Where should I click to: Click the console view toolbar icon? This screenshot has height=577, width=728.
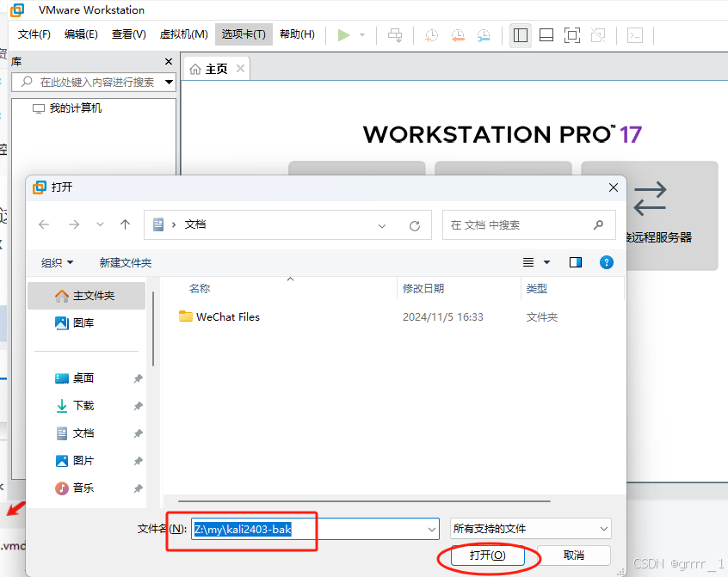pyautogui.click(x=635, y=35)
